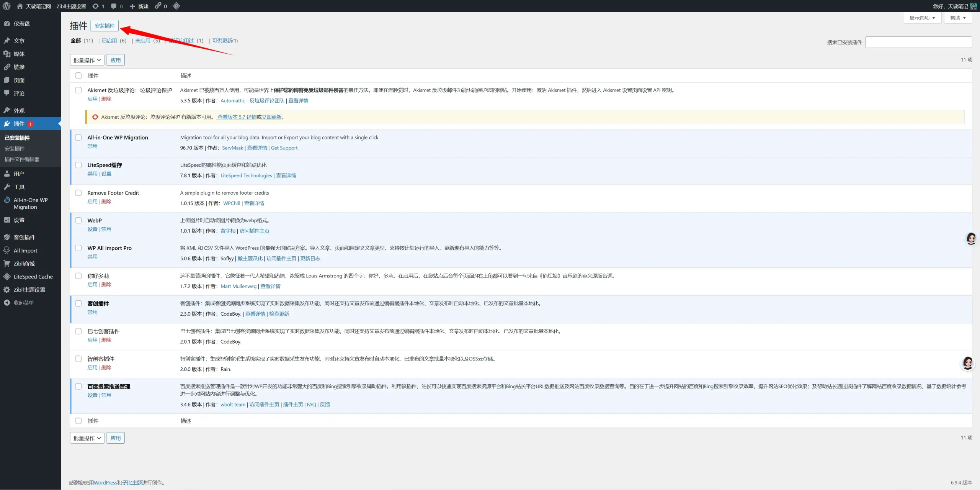Open Zibll主题设置 in the admin bar

click(x=71, y=6)
